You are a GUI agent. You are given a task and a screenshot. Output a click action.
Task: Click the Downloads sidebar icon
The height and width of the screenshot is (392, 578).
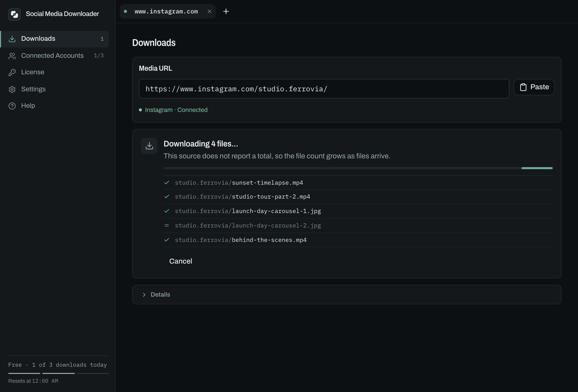pyautogui.click(x=12, y=39)
